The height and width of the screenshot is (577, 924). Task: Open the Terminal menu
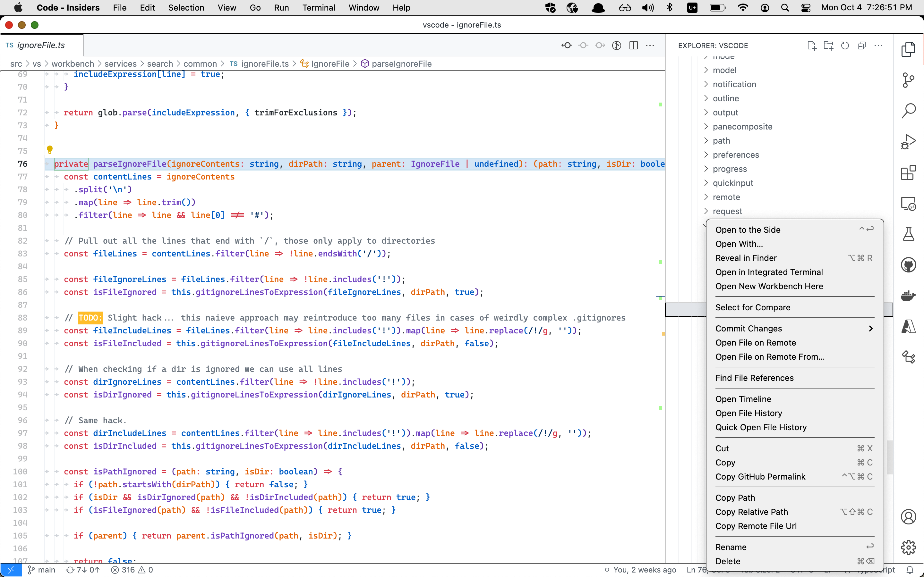(319, 7)
